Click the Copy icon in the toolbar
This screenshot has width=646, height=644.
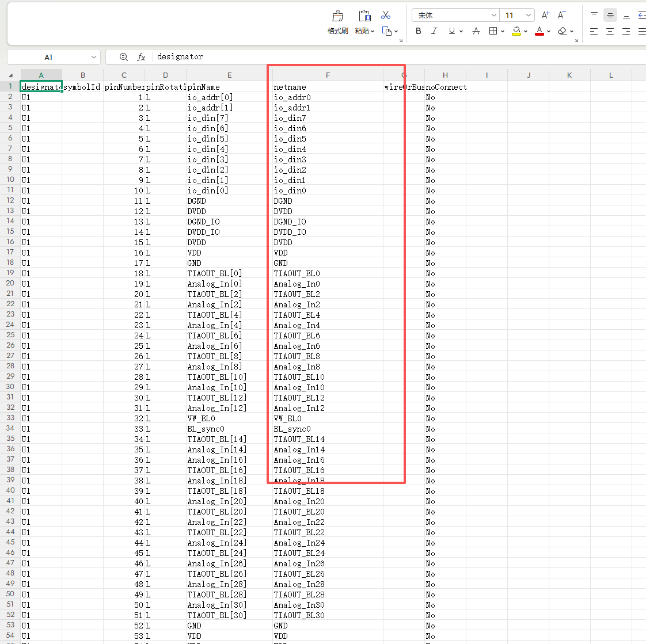[387, 31]
